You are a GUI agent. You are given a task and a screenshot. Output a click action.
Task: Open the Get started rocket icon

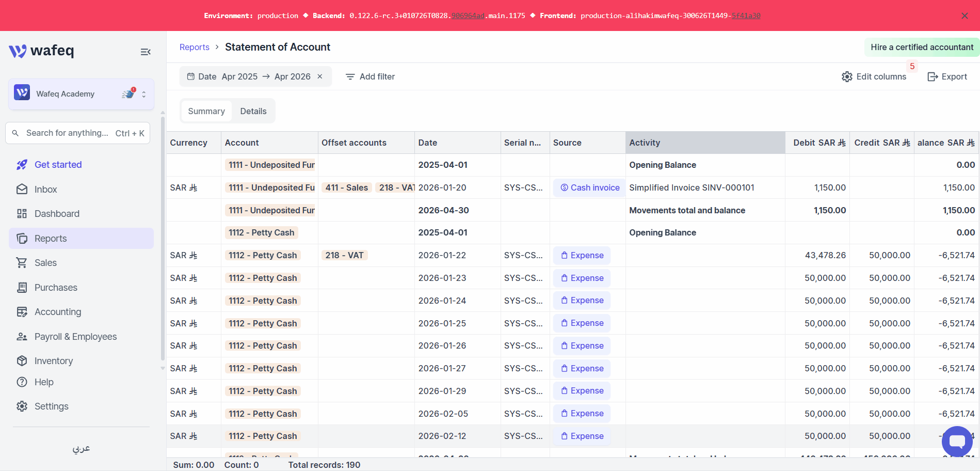coord(22,165)
